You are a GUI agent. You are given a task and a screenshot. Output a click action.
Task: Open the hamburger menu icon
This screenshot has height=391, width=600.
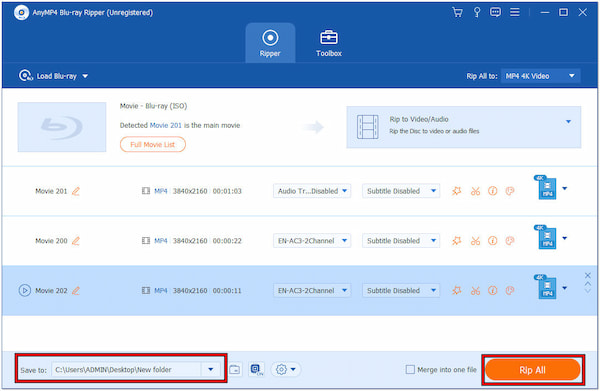tap(515, 12)
